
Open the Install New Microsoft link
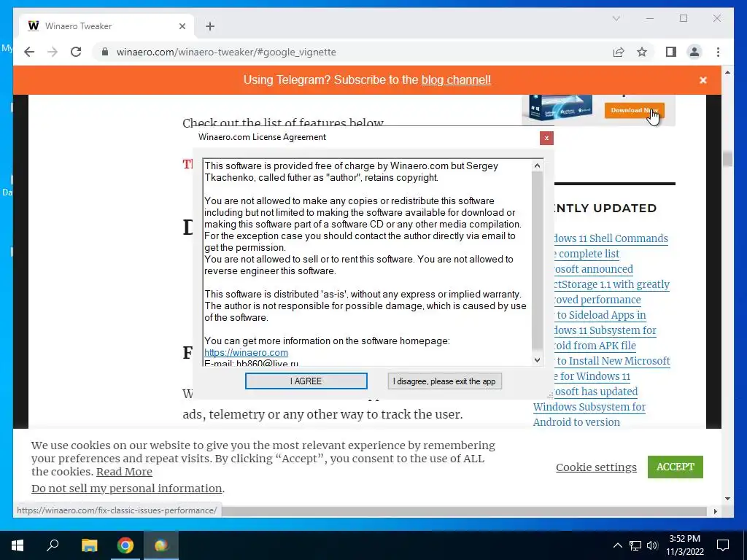click(x=613, y=361)
